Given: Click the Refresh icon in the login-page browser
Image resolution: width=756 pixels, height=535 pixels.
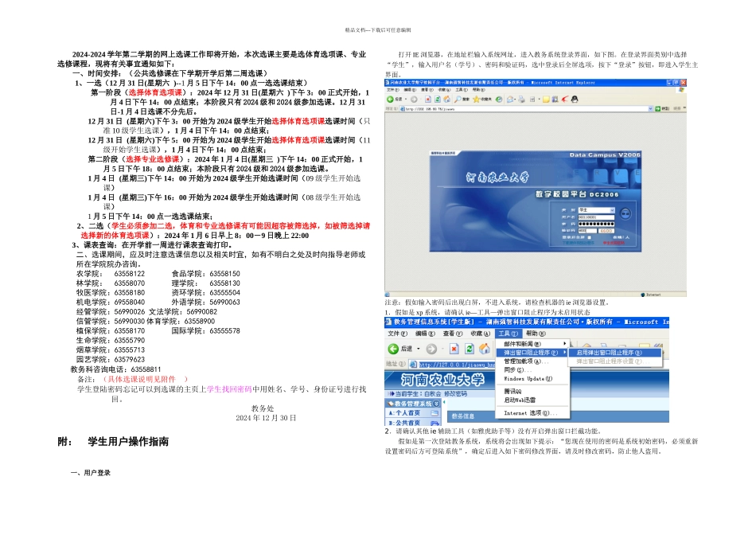Looking at the screenshot, I should click(x=438, y=100).
